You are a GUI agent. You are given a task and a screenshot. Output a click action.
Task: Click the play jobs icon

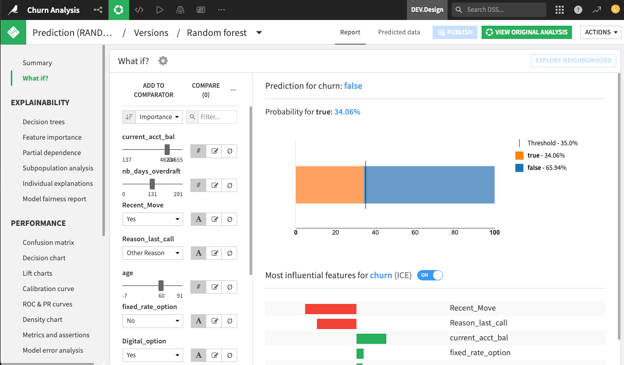[160, 10]
